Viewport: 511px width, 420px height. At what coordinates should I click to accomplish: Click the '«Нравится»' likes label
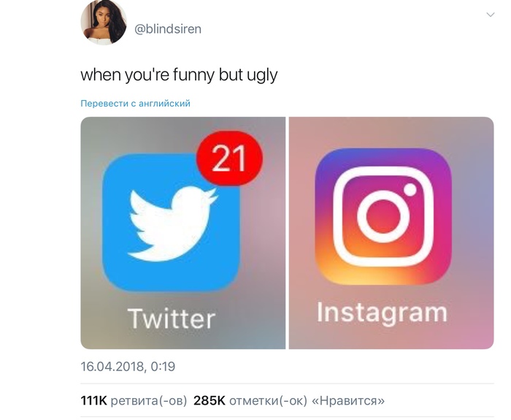coord(348,400)
